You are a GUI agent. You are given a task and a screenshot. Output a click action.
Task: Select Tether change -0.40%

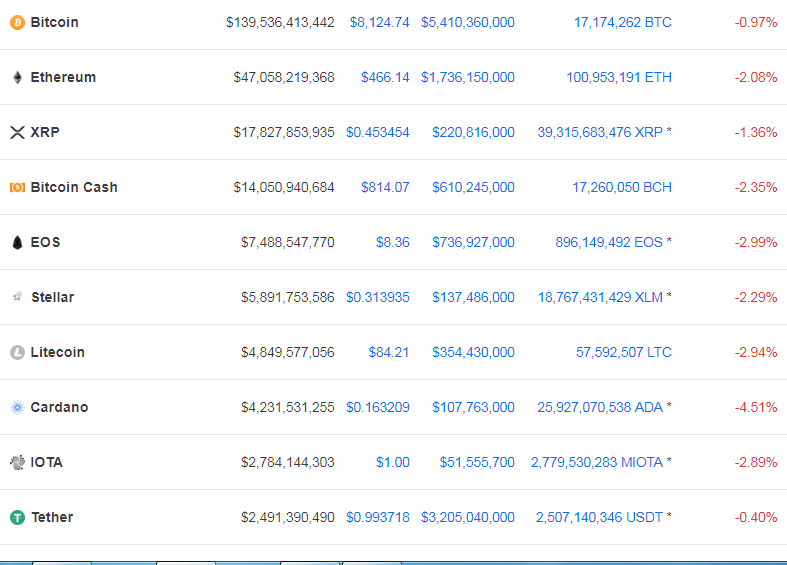[x=756, y=517]
